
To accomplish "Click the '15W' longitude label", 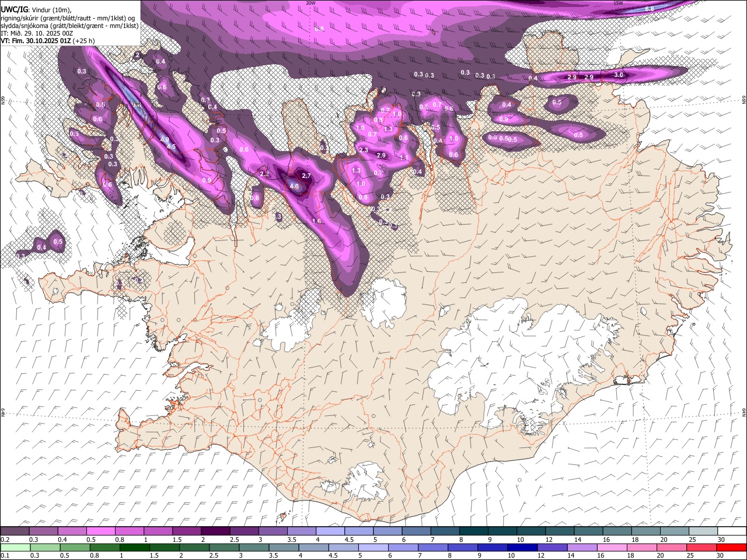I will [x=618, y=2].
